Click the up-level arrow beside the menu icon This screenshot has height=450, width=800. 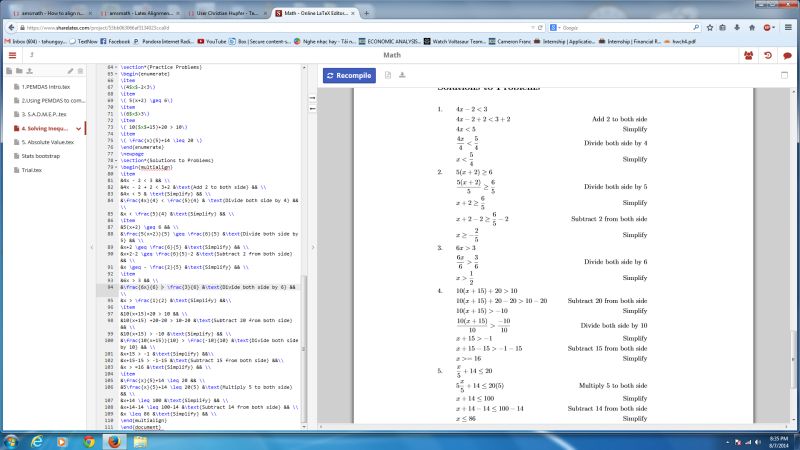pos(32,55)
